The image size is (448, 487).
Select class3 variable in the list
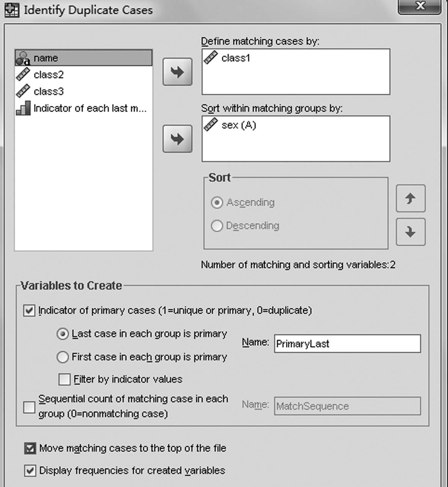(x=49, y=91)
